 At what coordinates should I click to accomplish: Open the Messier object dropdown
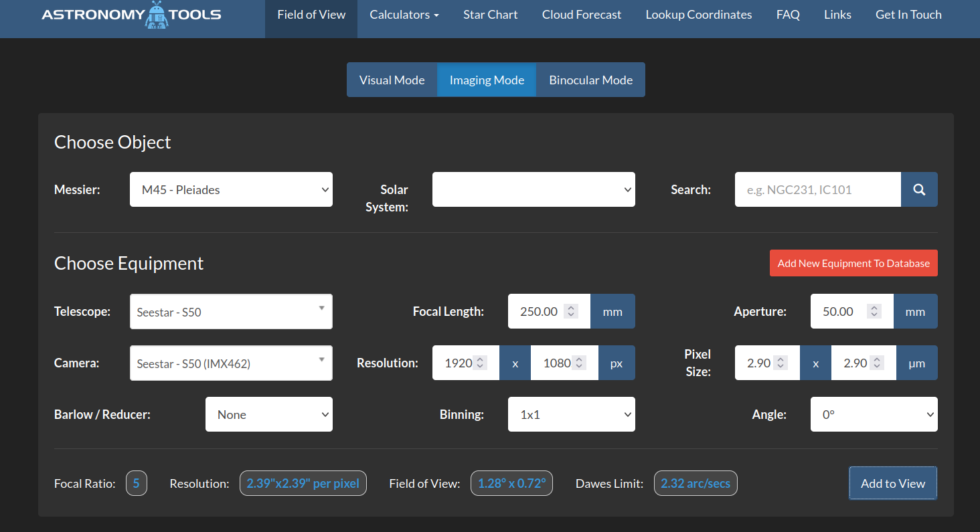tap(231, 189)
